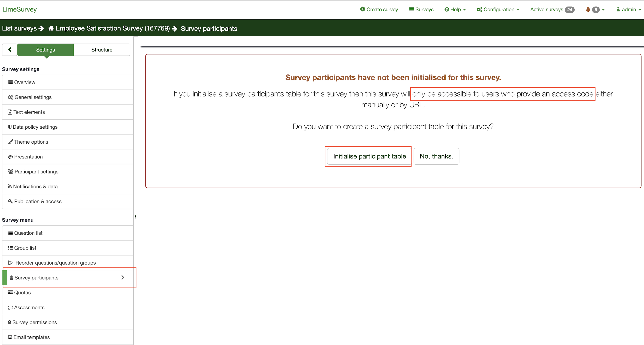Switch to the Settings tab
The image size is (644, 345).
(x=45, y=49)
